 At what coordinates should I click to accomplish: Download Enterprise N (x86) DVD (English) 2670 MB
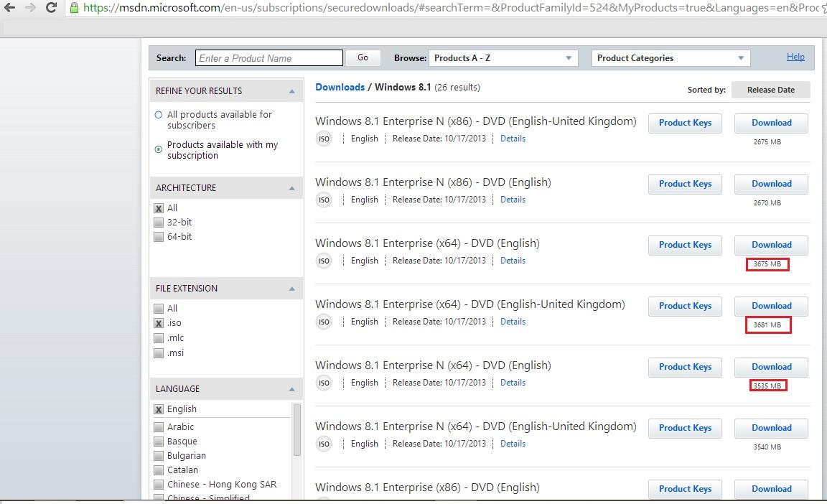[x=771, y=184]
